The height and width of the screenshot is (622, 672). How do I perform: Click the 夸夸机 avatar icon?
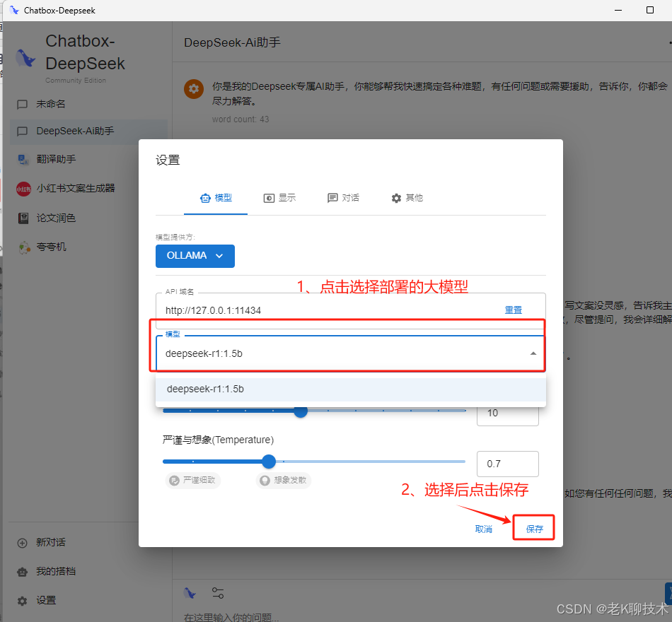tap(24, 247)
